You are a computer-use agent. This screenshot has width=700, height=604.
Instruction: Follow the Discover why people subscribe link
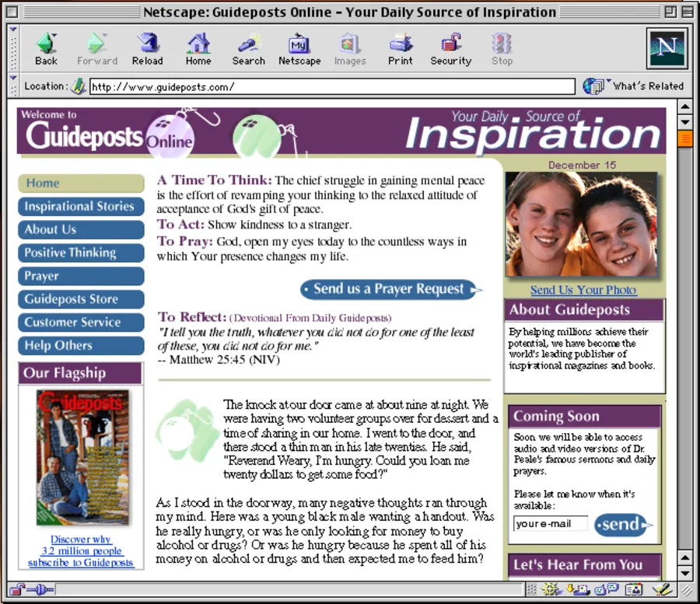click(81, 551)
